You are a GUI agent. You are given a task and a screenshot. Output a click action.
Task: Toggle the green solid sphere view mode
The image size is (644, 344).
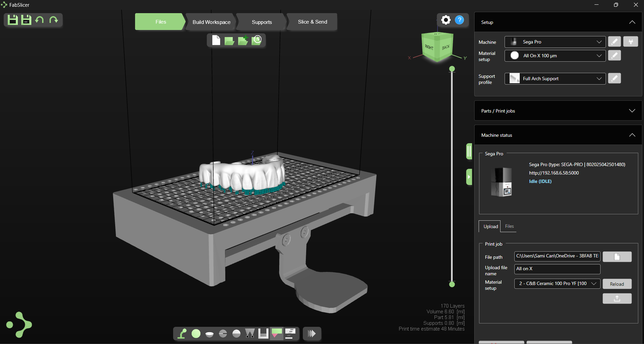coord(196,334)
